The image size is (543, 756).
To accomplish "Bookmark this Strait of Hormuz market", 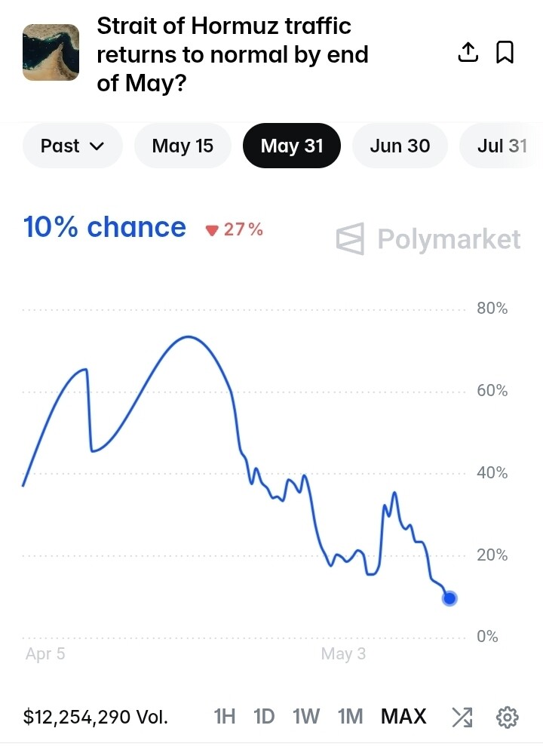I will [505, 52].
